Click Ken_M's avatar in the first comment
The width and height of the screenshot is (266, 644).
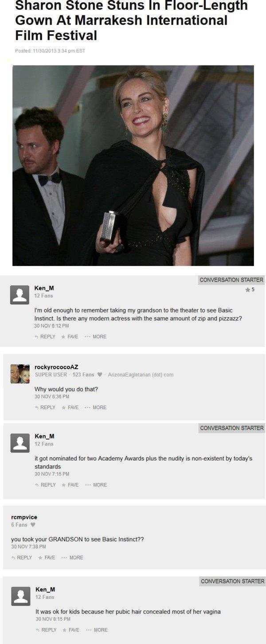pyautogui.click(x=20, y=295)
